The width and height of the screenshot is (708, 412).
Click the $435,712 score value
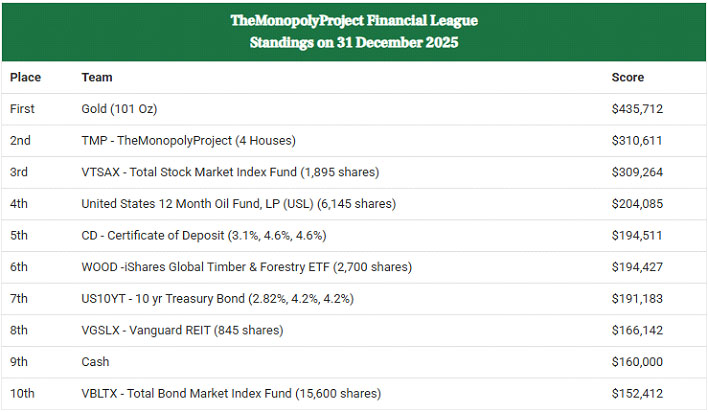tap(637, 109)
